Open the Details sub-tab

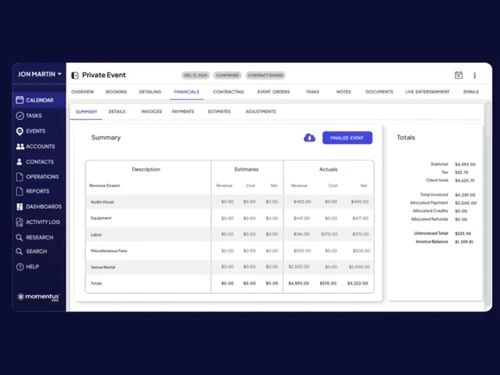(117, 112)
